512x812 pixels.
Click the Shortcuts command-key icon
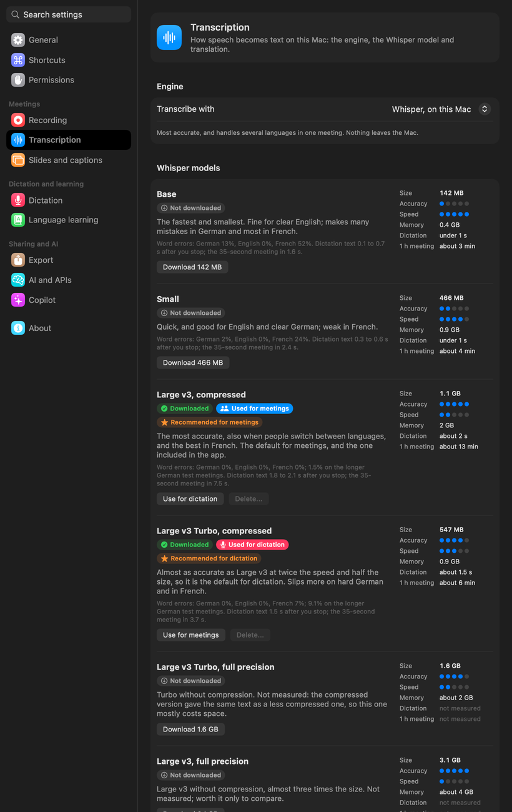pos(18,60)
